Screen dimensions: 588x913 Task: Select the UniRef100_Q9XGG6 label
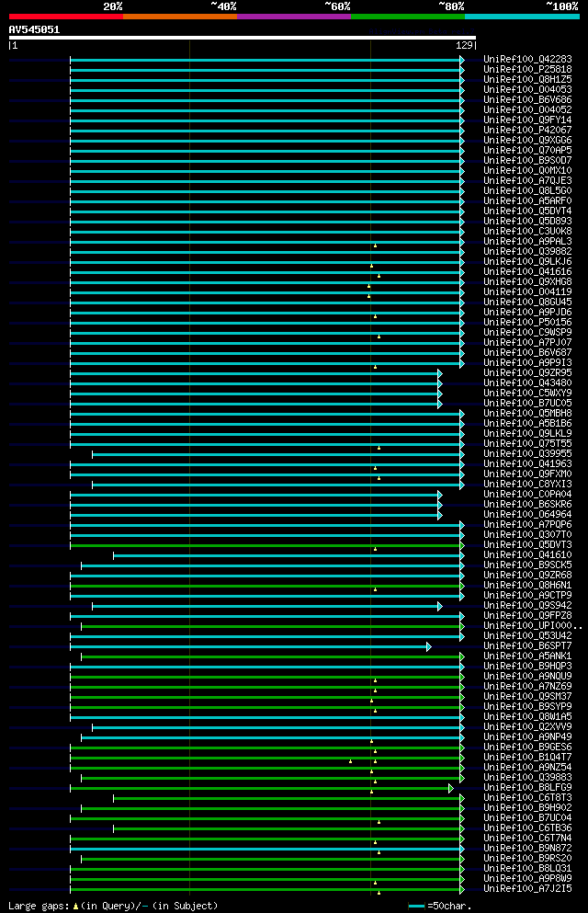pos(527,141)
